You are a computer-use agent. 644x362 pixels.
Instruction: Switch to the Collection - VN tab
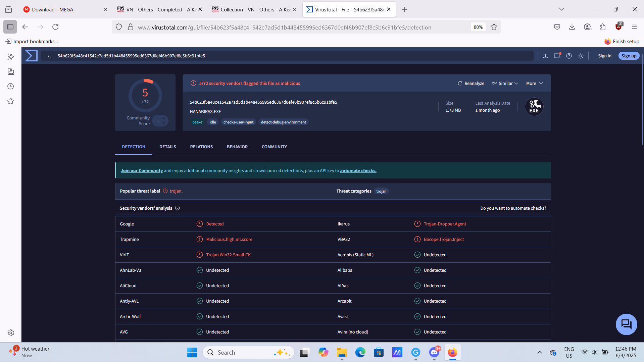click(254, 9)
